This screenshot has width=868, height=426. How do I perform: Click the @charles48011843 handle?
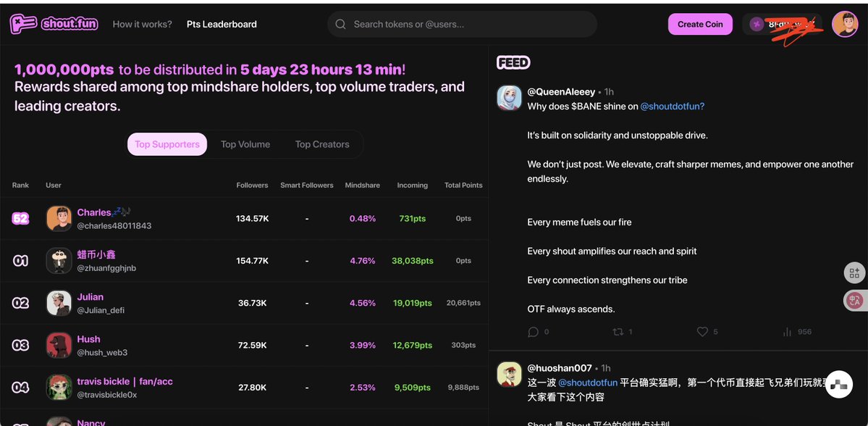[x=114, y=226]
